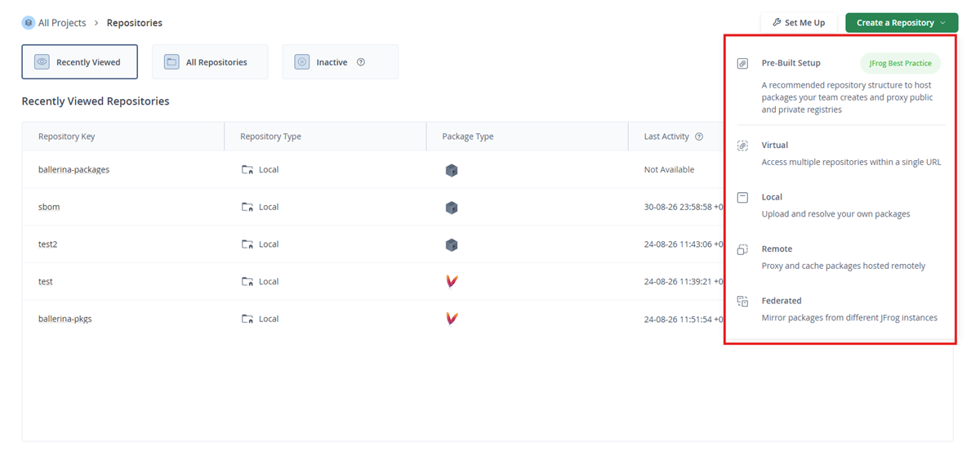This screenshot has width=980, height=457.
Task: Click the wrench icon in Set Me Up
Action: (777, 23)
